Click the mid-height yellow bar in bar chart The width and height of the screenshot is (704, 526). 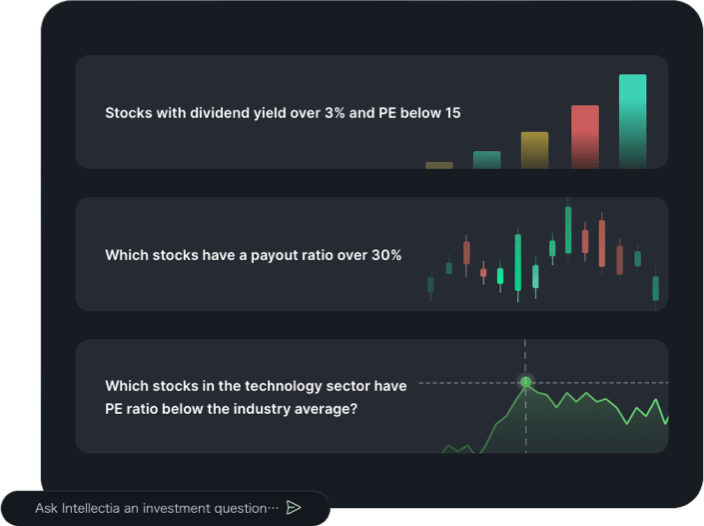tap(534, 149)
